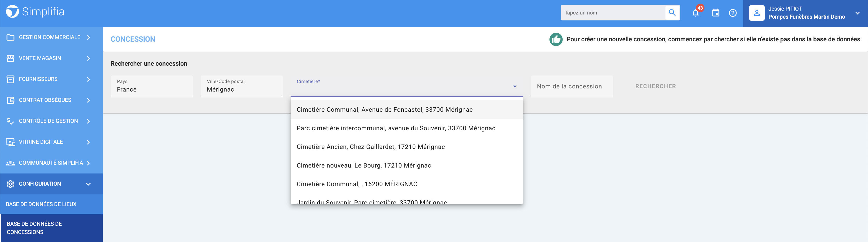868x242 pixels.
Task: Click the Fournisseurs archive icon
Action: coord(10,79)
